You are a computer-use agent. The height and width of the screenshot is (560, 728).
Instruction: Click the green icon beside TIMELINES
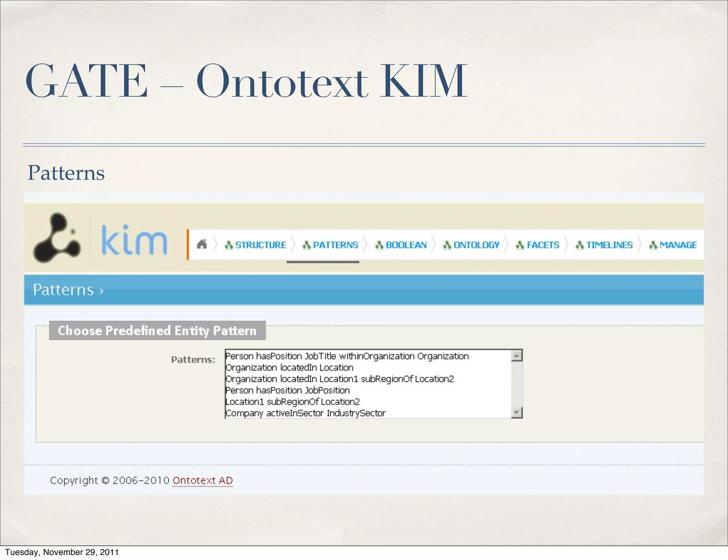[x=580, y=245]
